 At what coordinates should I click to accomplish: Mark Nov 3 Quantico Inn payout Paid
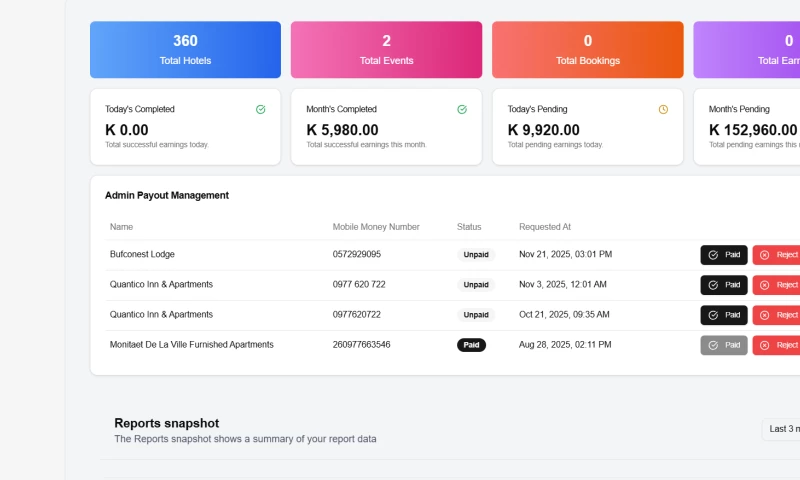[x=723, y=285]
